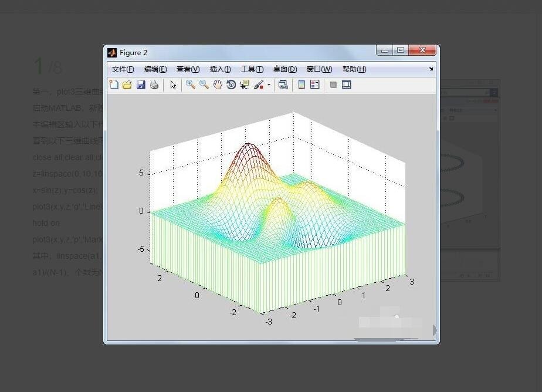542x392 pixels.
Task: Activate the Zoom Out magnifier tool
Action: (204, 85)
